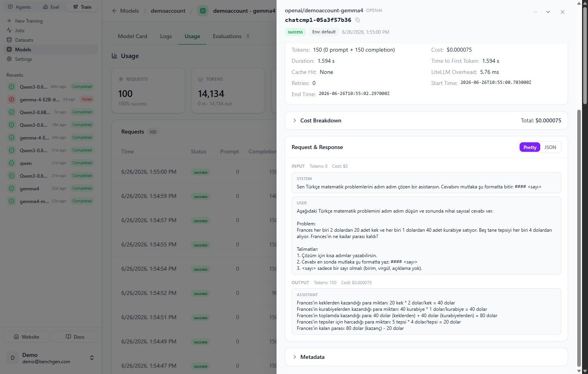Click the Tokens stat card showing 14,134

(228, 91)
